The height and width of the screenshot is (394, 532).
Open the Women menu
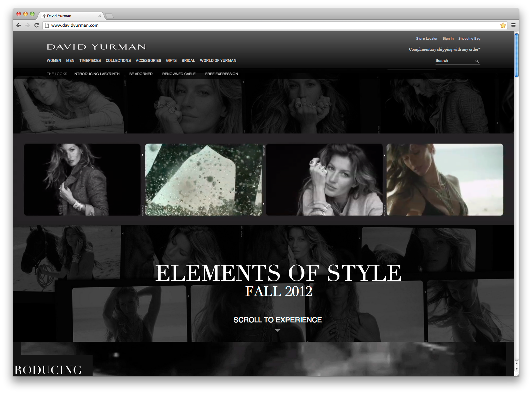[54, 61]
